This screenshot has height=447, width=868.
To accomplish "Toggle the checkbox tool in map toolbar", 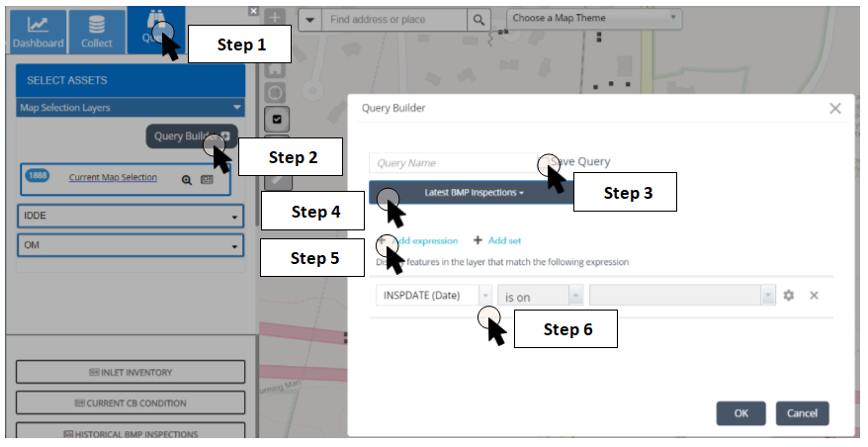I will click(x=276, y=119).
